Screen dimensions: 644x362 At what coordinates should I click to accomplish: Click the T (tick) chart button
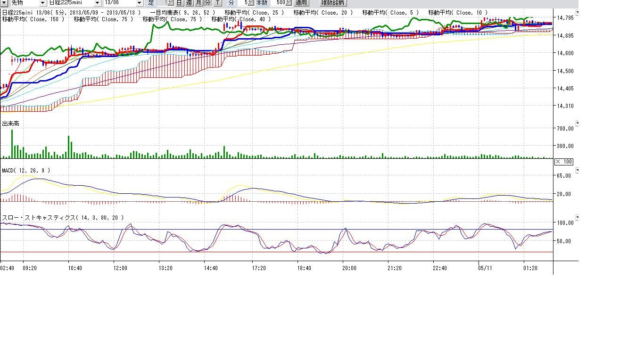[217, 3]
